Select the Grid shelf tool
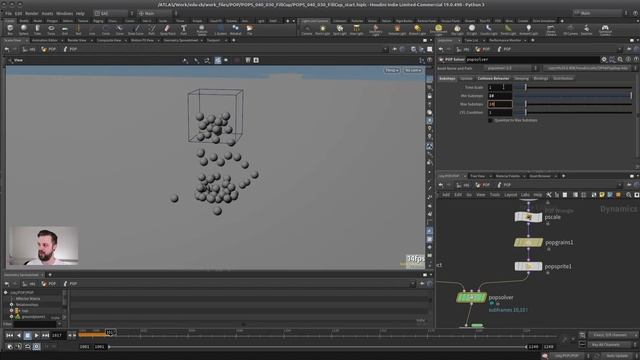The width and height of the screenshot is (640, 360). pos(64,29)
